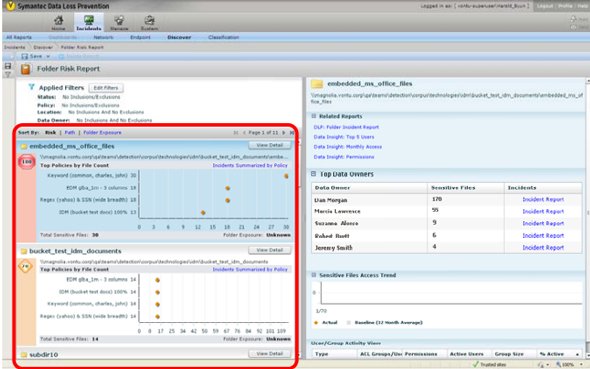Collapse the Sensitive Files Access Trend section

(314, 275)
